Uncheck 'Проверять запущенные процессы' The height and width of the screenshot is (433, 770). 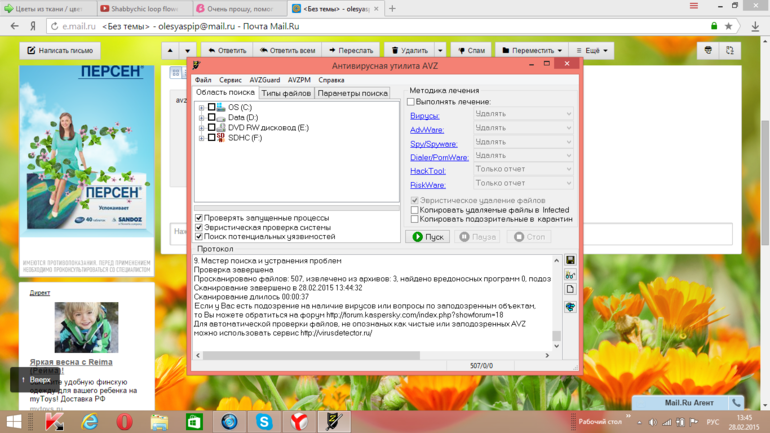[199, 217]
